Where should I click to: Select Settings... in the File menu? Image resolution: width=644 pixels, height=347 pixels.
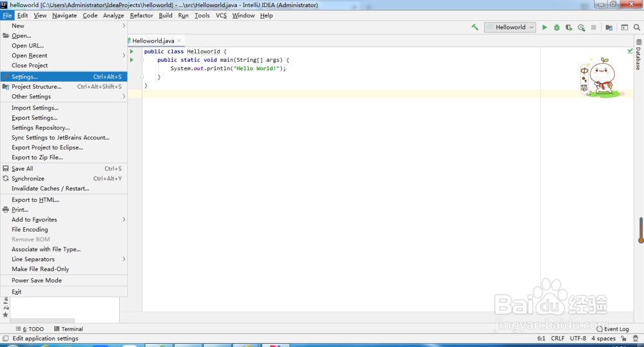tap(64, 77)
